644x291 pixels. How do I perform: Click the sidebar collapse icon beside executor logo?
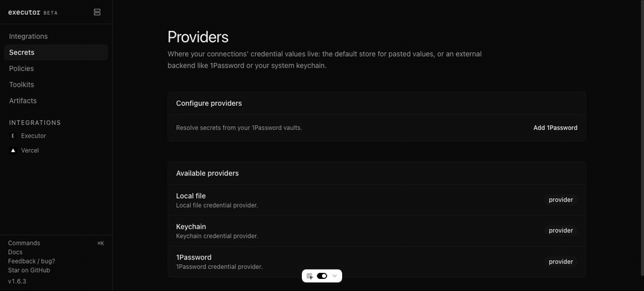tap(97, 12)
